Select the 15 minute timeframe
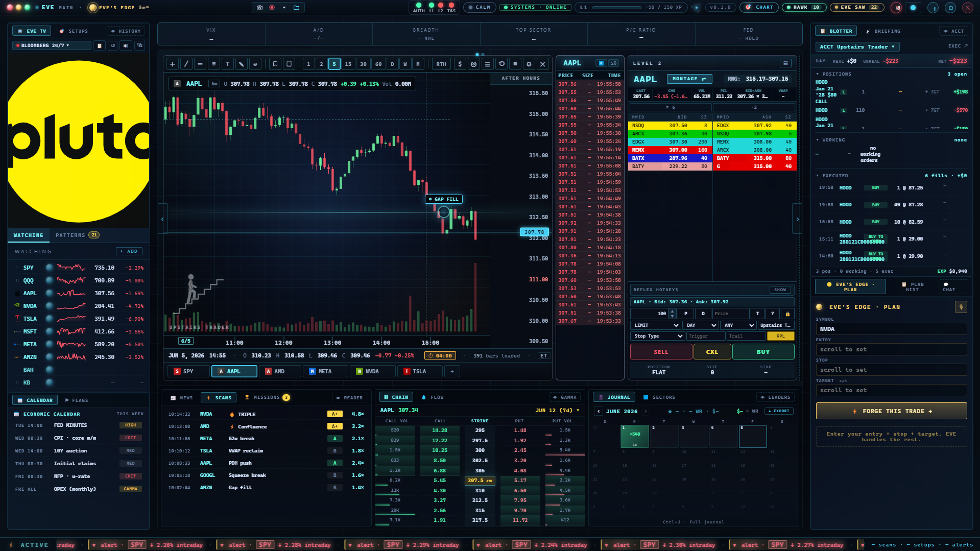This screenshot has height=551, width=980. pyautogui.click(x=348, y=64)
